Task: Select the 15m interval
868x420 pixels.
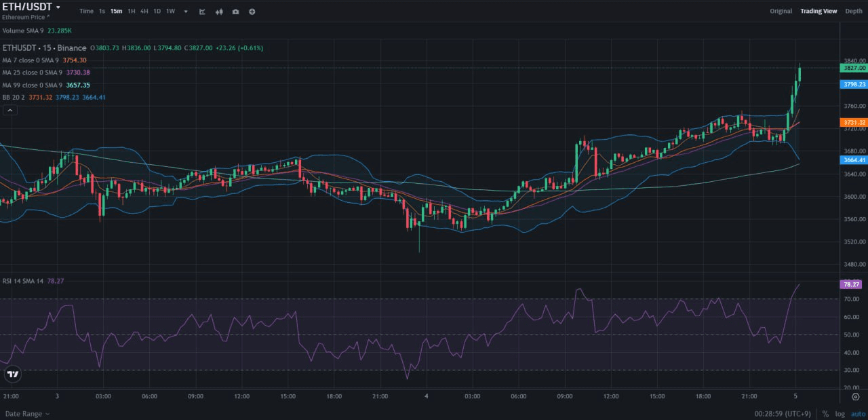Action: click(116, 11)
